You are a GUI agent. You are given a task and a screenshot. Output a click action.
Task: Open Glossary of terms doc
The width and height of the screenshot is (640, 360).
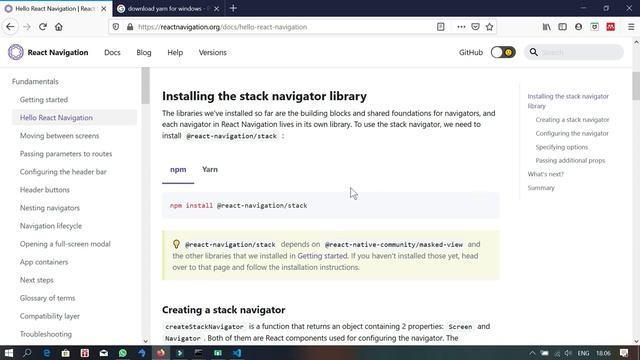[x=47, y=298]
